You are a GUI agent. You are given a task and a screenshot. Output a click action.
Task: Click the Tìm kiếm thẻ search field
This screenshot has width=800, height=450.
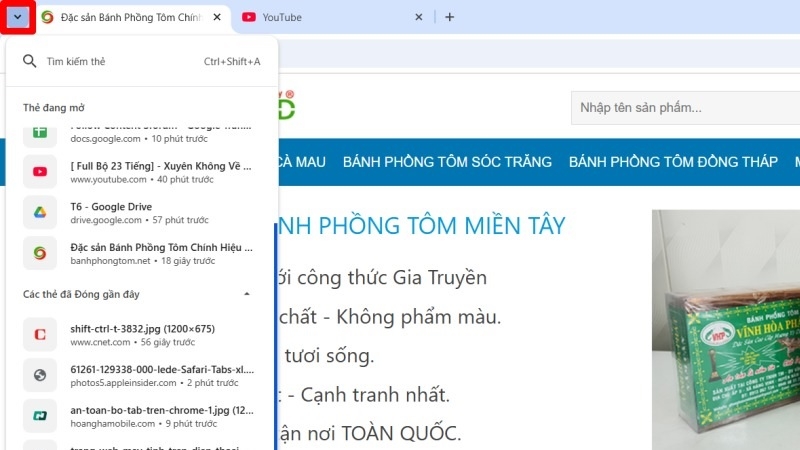point(142,62)
